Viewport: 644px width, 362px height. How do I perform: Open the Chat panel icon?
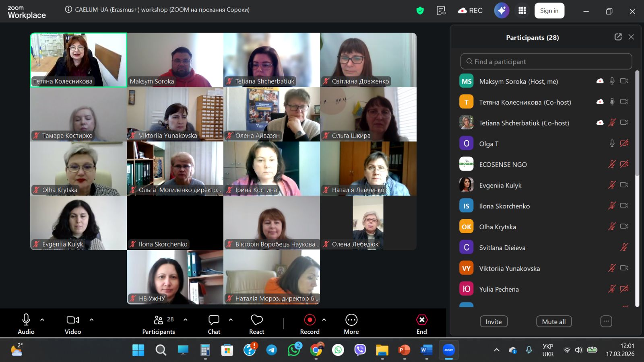pyautogui.click(x=214, y=320)
